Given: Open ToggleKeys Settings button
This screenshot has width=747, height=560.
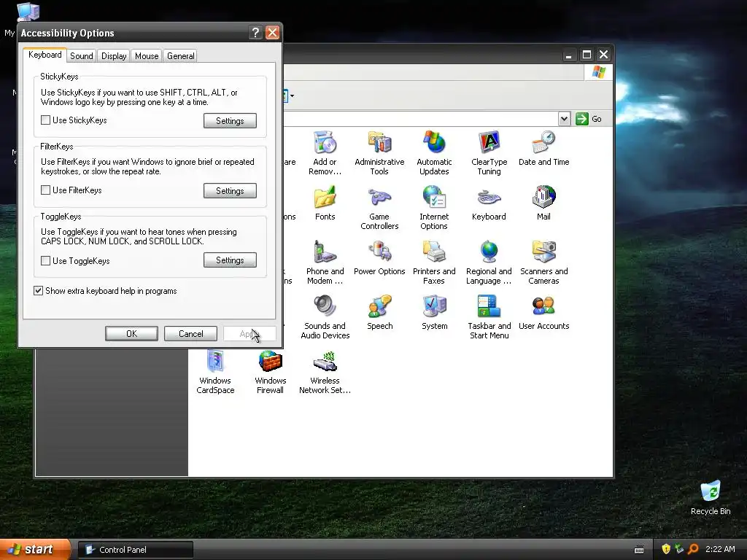Looking at the screenshot, I should point(230,260).
